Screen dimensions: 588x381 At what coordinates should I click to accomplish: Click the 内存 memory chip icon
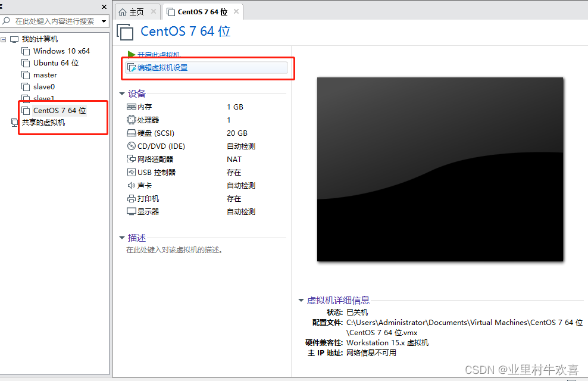click(x=132, y=107)
